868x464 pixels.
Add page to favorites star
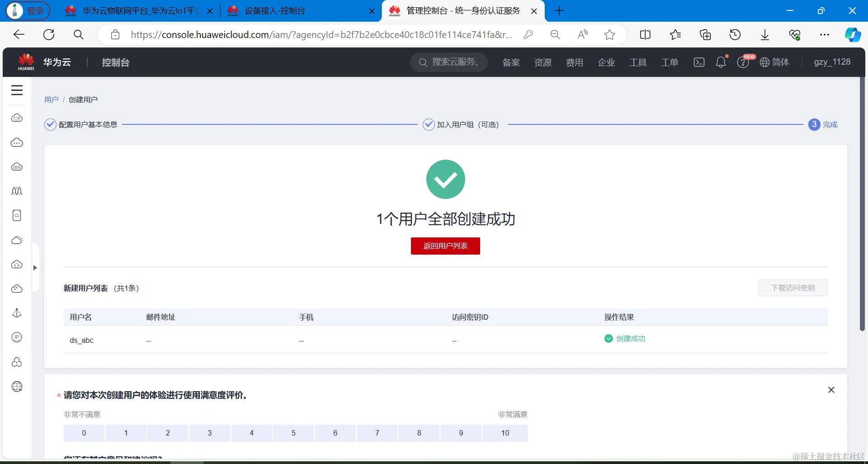tap(609, 34)
